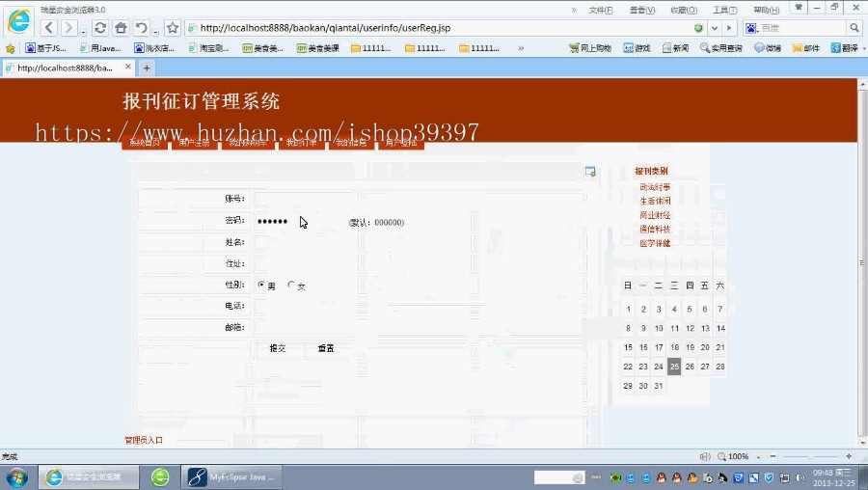Viewport: 868px width, 490px height.
Task: Switch to MyEclipse Java taskbar window
Action: pos(231,476)
